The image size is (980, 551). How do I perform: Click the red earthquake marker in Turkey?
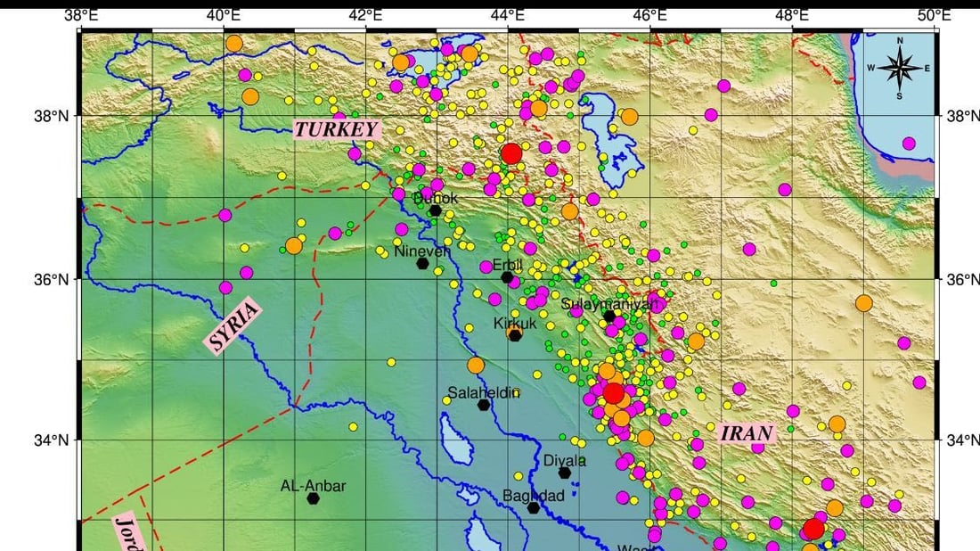tap(511, 153)
